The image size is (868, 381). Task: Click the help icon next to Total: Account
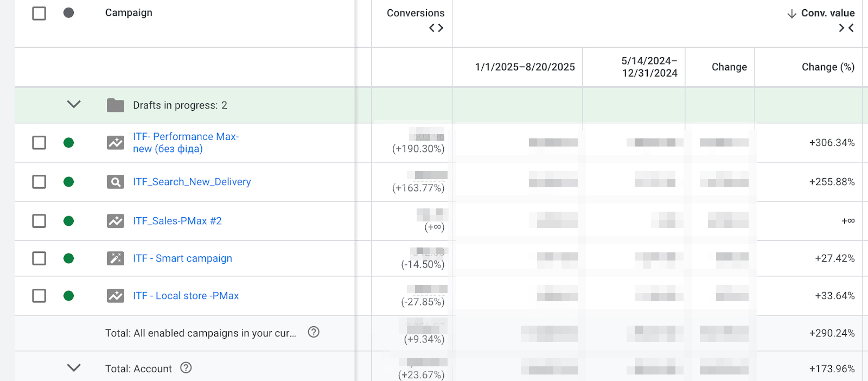click(186, 368)
